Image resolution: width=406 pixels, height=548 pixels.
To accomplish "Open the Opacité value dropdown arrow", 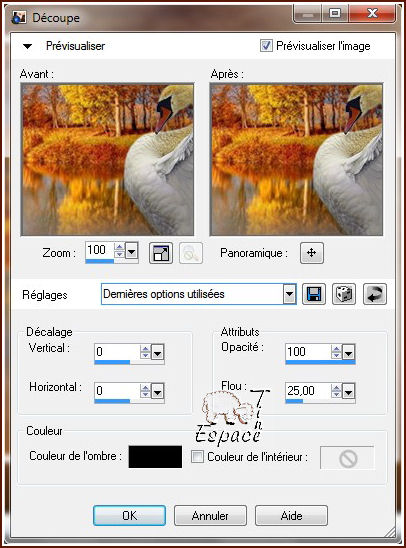I will pyautogui.click(x=348, y=352).
